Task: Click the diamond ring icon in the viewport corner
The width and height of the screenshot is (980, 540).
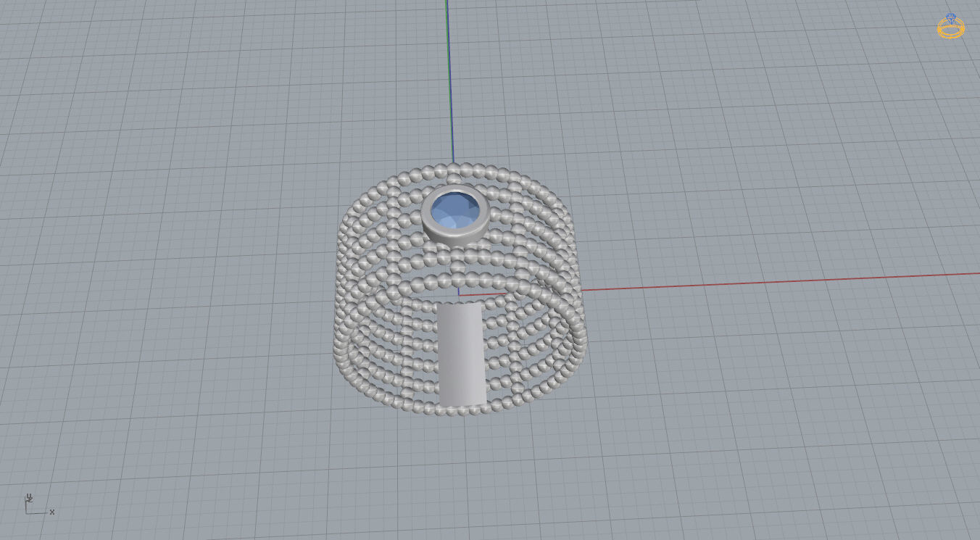Action: pos(950,26)
